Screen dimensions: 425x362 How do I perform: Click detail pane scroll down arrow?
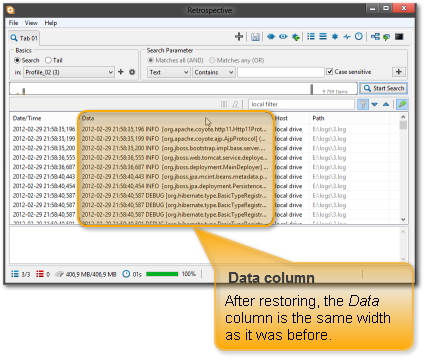pyautogui.click(x=403, y=259)
